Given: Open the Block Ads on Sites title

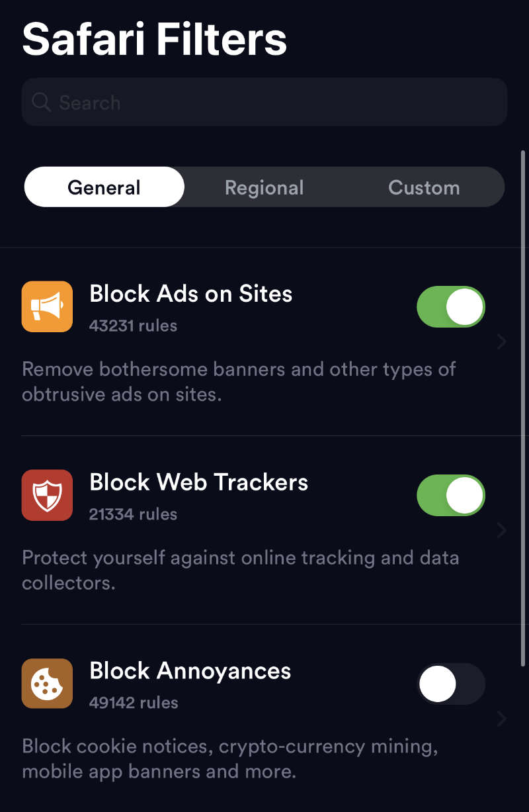Looking at the screenshot, I should 191,294.
